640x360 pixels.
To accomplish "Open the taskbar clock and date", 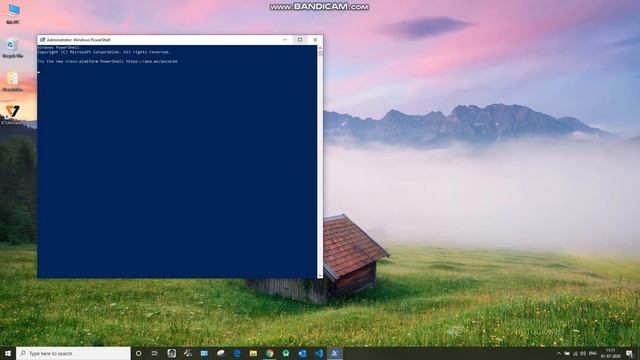I will pos(611,353).
